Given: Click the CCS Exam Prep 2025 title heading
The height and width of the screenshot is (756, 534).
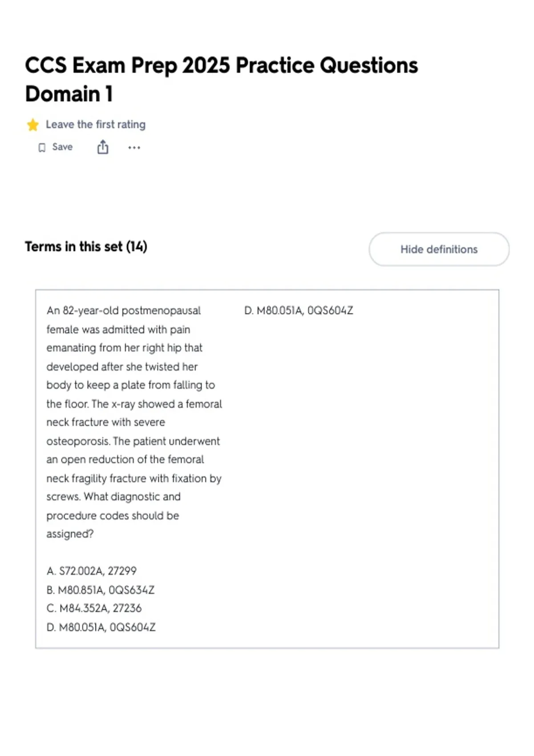Looking at the screenshot, I should [222, 65].
